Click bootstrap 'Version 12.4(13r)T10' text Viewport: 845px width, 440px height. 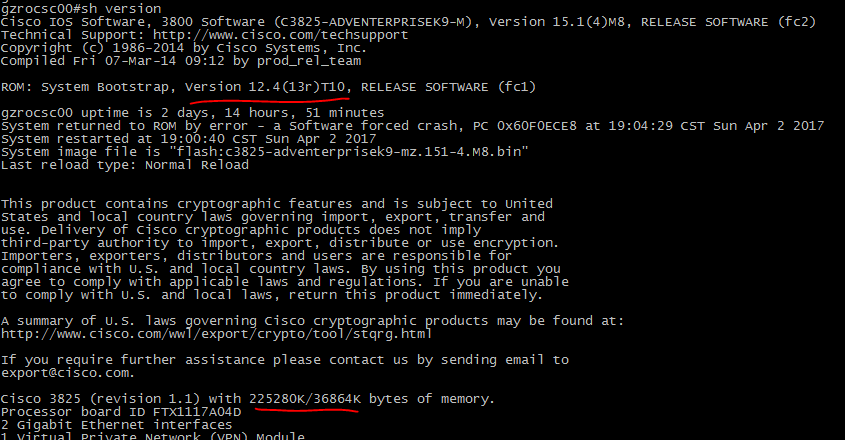[265, 87]
